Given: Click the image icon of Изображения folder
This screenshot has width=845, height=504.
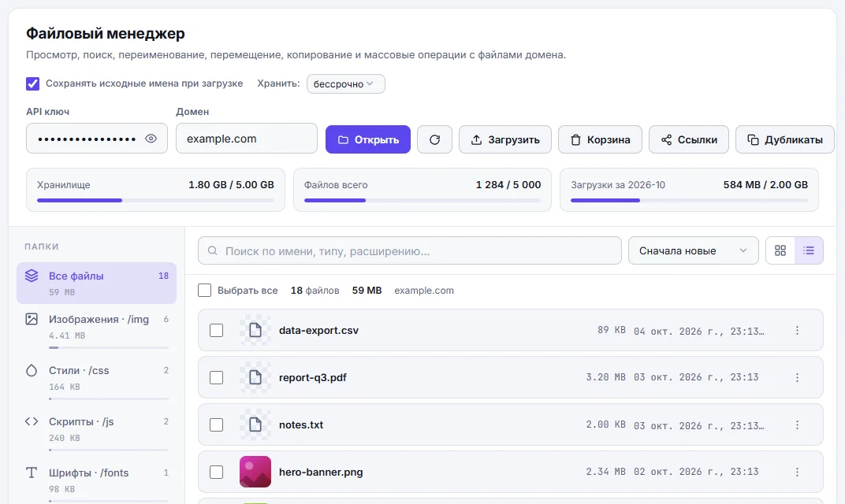Looking at the screenshot, I should click(32, 319).
